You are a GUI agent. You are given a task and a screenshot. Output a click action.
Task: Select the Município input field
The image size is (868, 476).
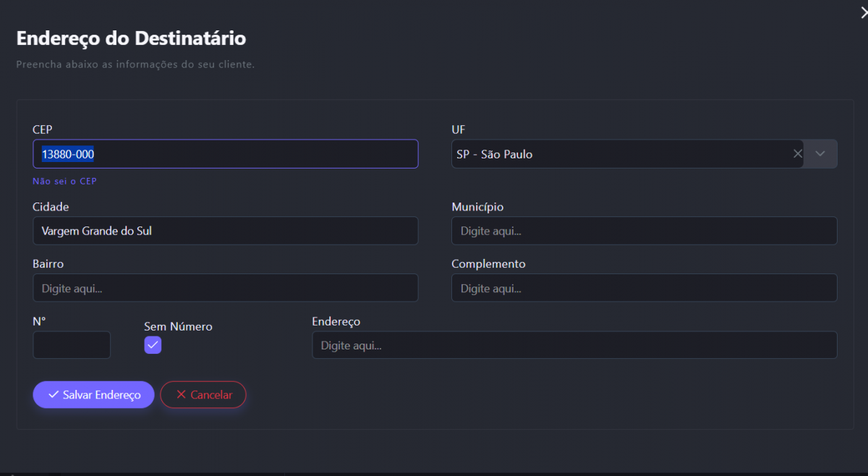click(644, 231)
